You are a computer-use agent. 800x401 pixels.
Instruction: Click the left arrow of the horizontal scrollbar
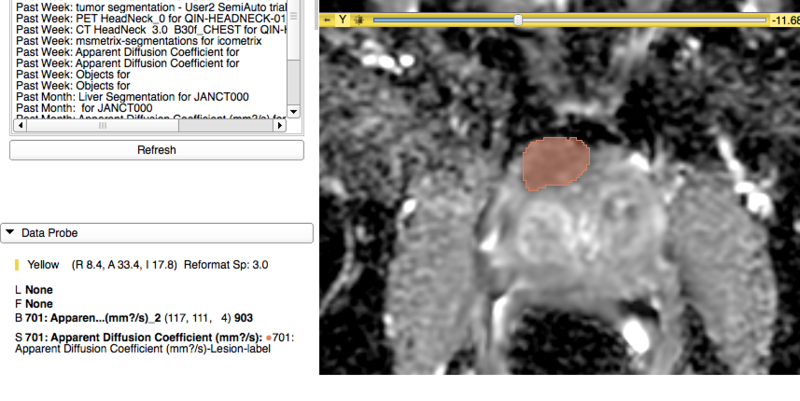click(x=17, y=124)
